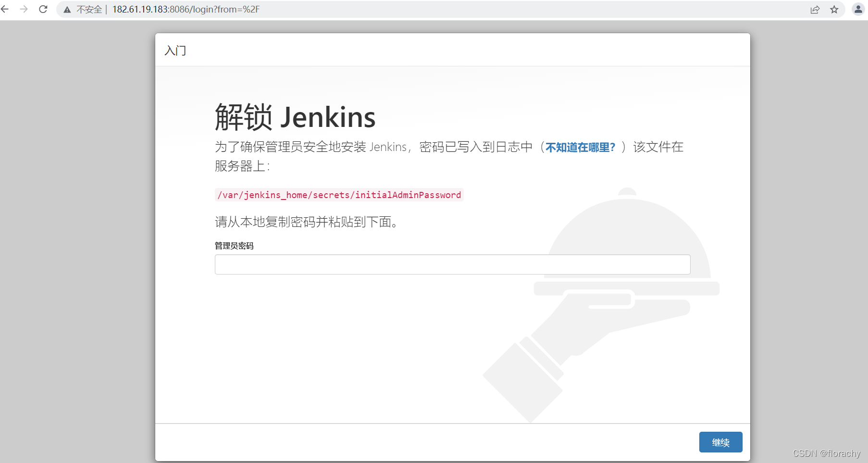Click the share page icon in the address bar

[815, 10]
